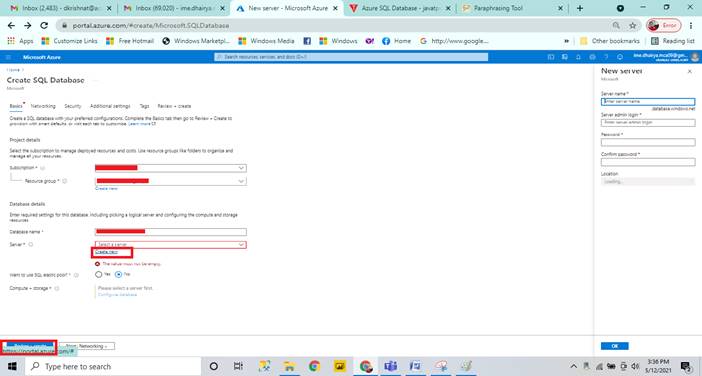The image size is (702, 376).
Task: Click the Server name input field
Action: [648, 102]
